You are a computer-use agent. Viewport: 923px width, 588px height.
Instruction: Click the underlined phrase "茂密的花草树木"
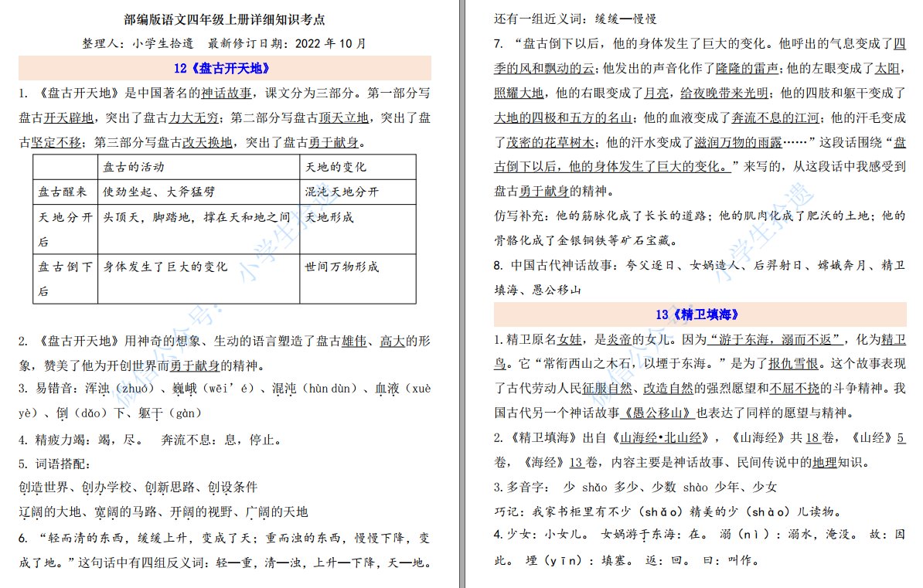coord(550,142)
